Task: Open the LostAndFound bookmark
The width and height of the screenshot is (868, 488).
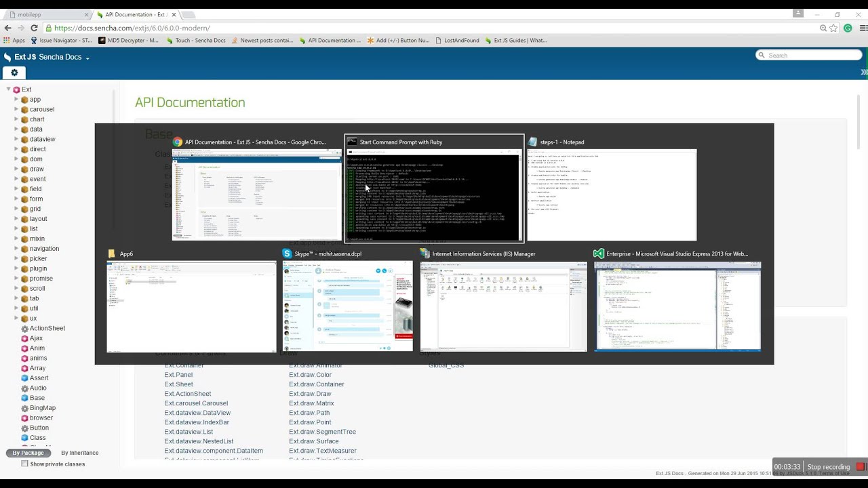Action: point(457,40)
